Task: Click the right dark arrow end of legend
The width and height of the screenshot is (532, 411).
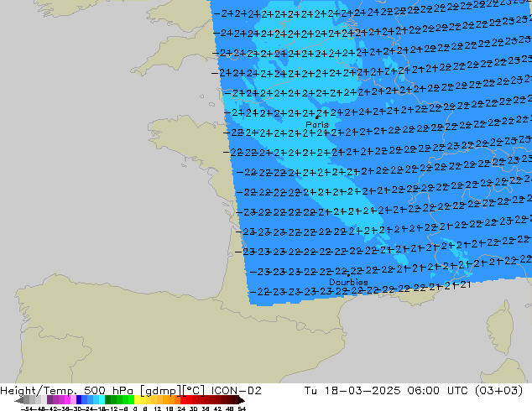Action: click(x=242, y=400)
